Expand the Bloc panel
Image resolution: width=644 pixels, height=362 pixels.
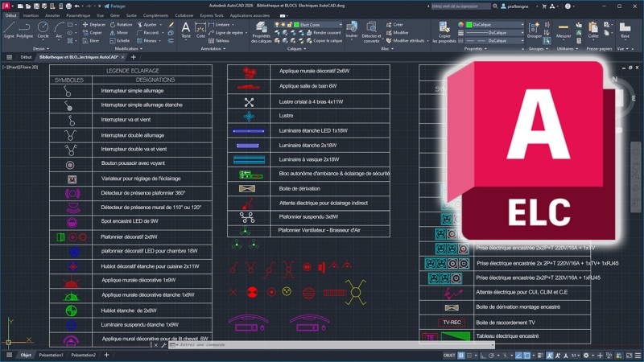pos(387,48)
